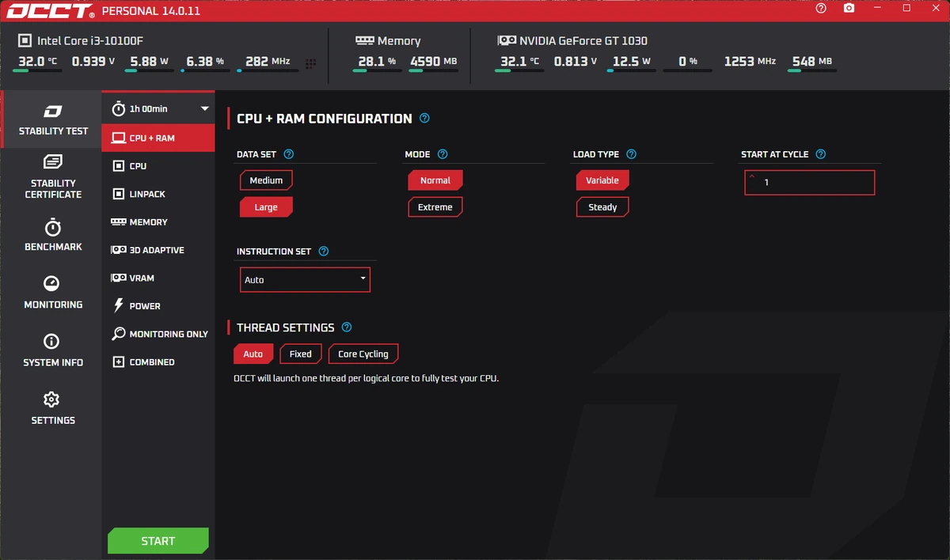Click the CPU power 5.88 W reading
This screenshot has height=560, width=950.
(x=150, y=61)
